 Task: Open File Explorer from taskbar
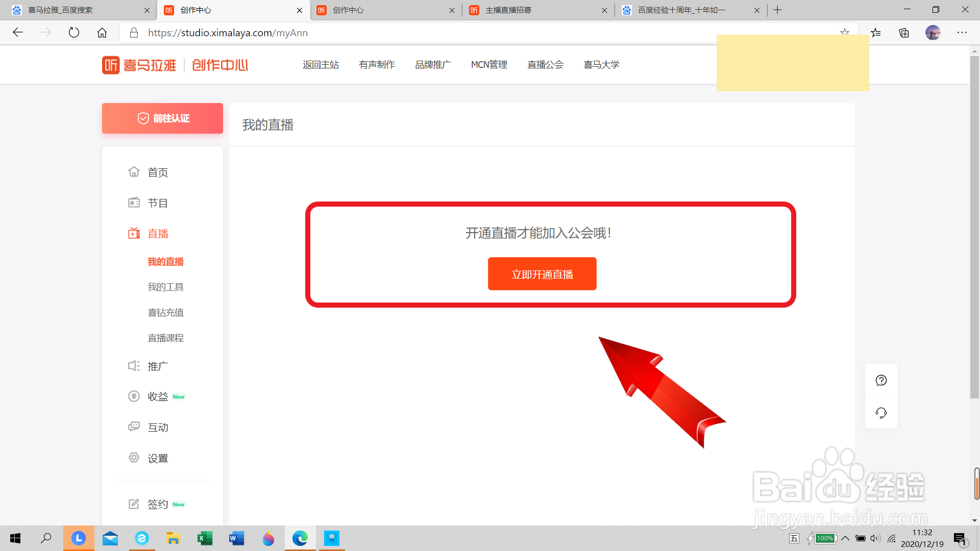coord(174,538)
